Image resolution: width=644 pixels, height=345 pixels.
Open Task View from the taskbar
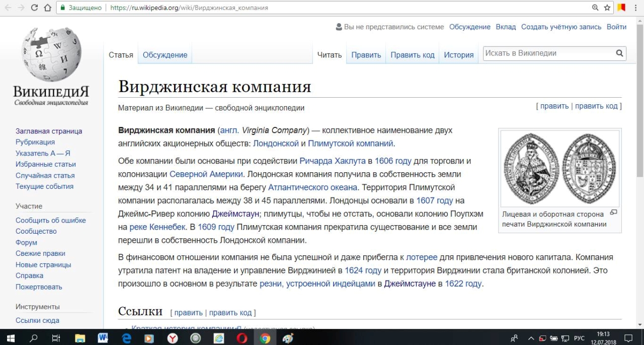point(56,338)
